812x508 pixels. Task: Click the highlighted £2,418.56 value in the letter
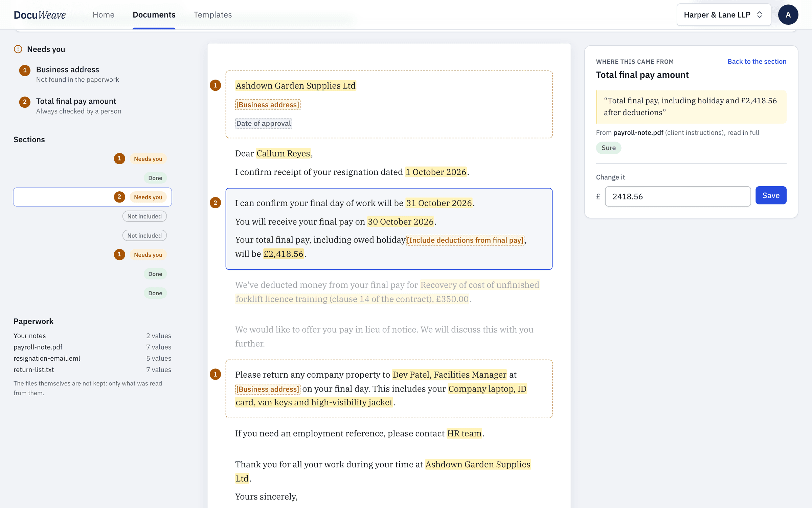tap(284, 254)
